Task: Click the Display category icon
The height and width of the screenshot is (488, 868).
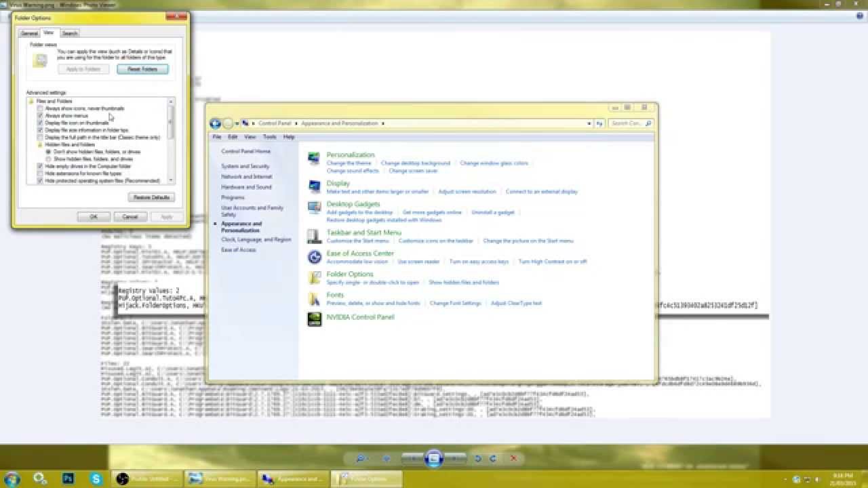Action: 314,186
